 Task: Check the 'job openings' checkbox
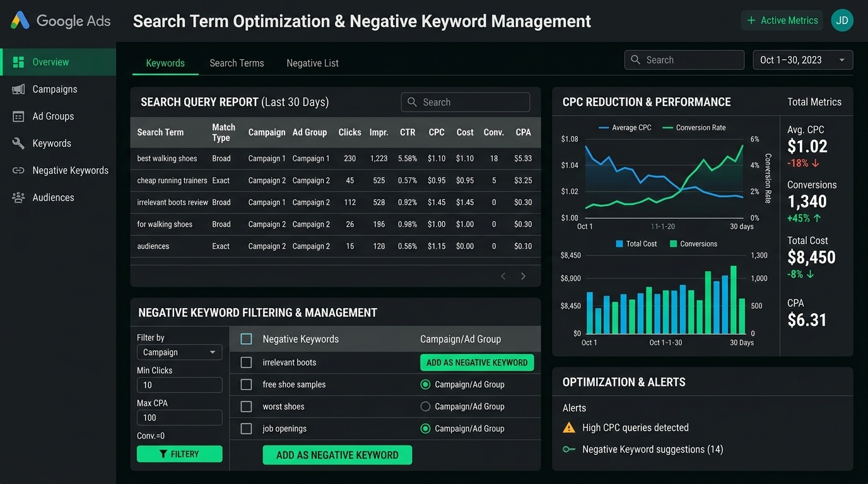[x=247, y=429]
